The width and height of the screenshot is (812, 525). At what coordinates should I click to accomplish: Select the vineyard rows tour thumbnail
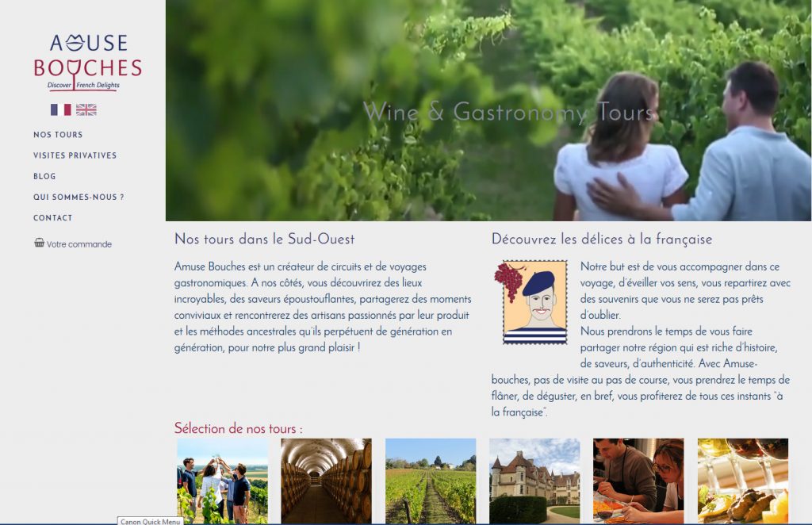pyautogui.click(x=431, y=481)
